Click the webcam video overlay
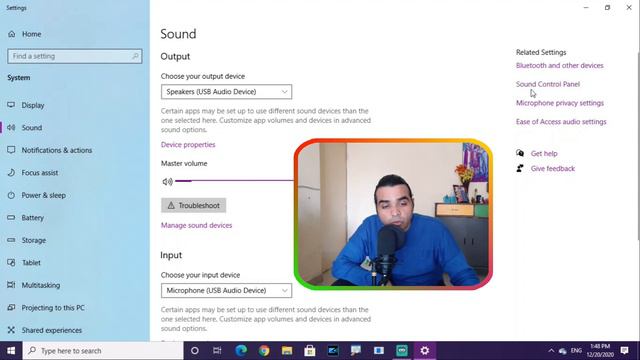Image resolution: width=640 pixels, height=360 pixels. [x=393, y=214]
